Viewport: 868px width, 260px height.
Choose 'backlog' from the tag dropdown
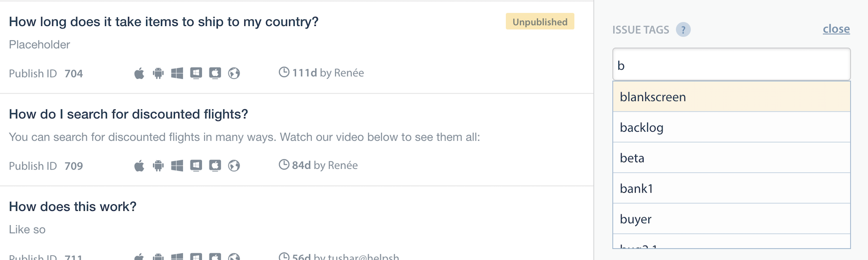731,127
